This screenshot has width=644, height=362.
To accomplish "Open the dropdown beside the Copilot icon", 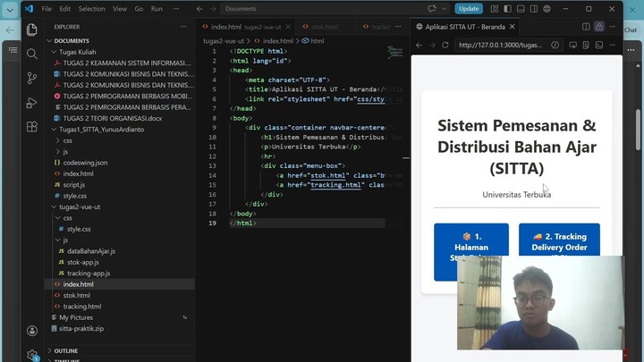I will (444, 9).
